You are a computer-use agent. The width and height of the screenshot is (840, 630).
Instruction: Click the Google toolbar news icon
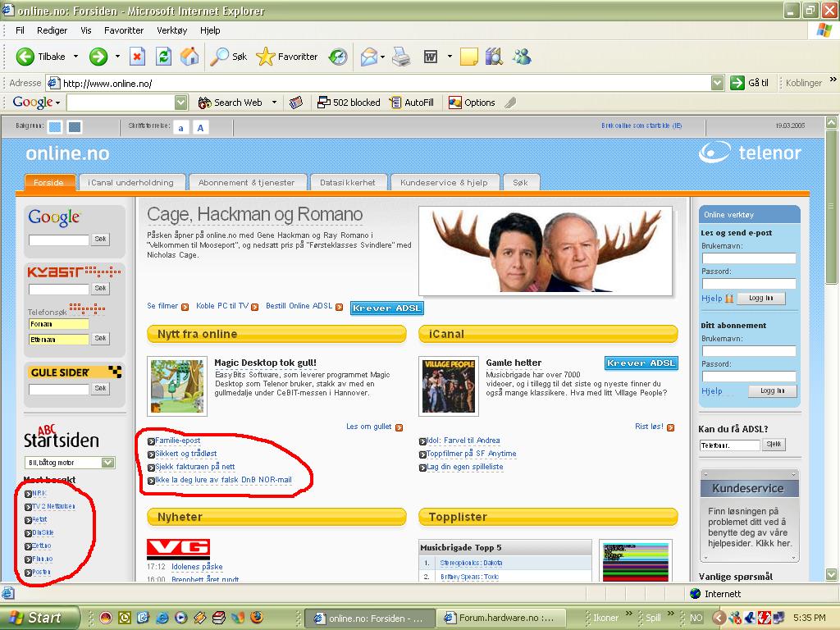click(x=296, y=103)
